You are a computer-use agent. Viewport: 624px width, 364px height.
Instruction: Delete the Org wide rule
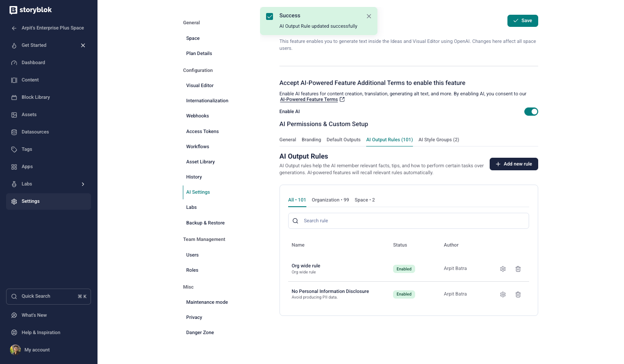coord(518,269)
